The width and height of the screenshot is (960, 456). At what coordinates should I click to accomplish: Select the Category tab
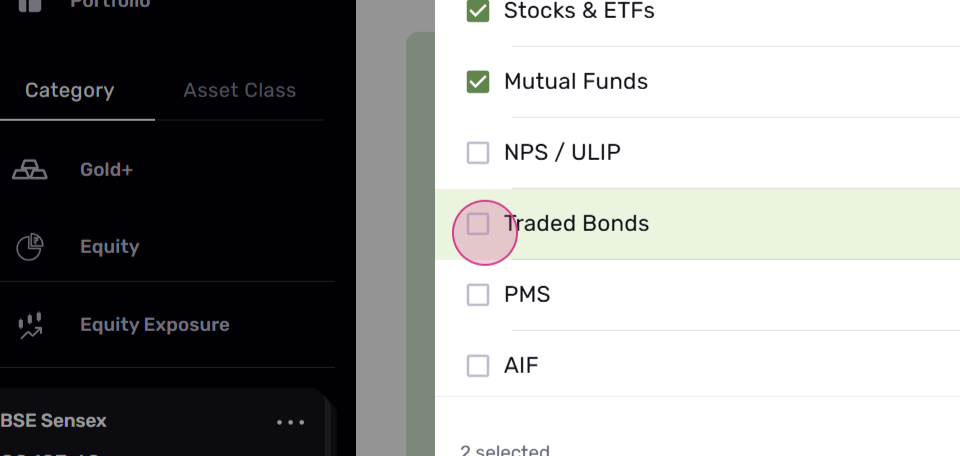(x=69, y=91)
